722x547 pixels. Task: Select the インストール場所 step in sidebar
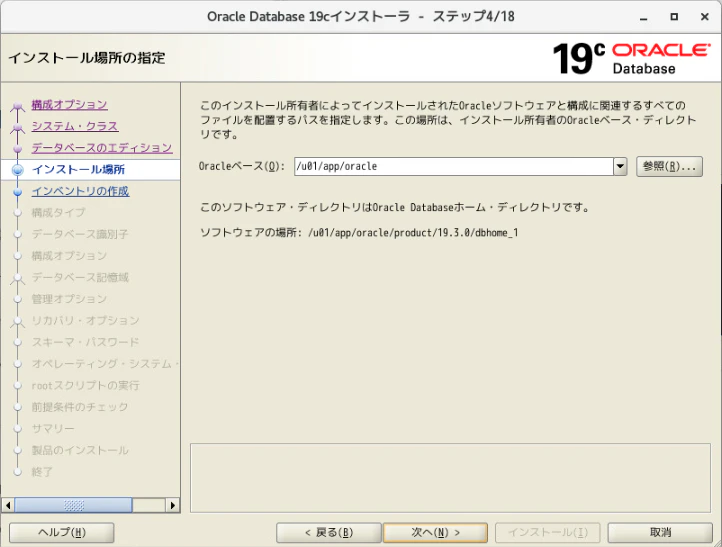[x=78, y=169]
